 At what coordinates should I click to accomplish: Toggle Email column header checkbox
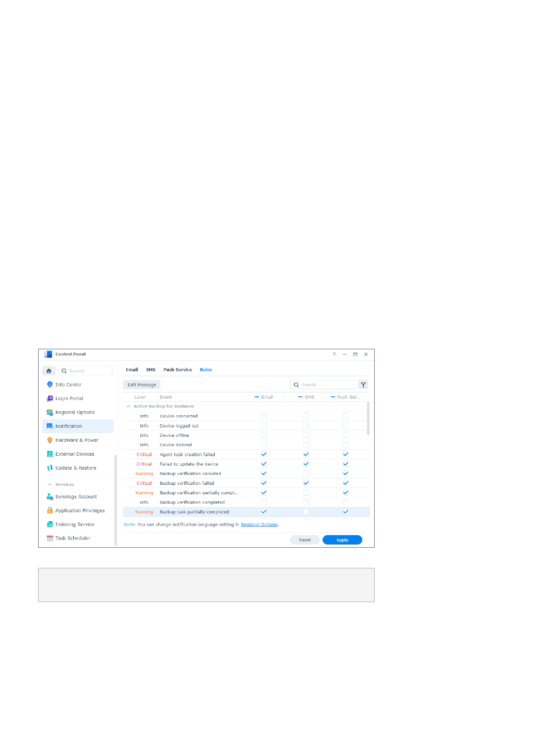pos(257,397)
